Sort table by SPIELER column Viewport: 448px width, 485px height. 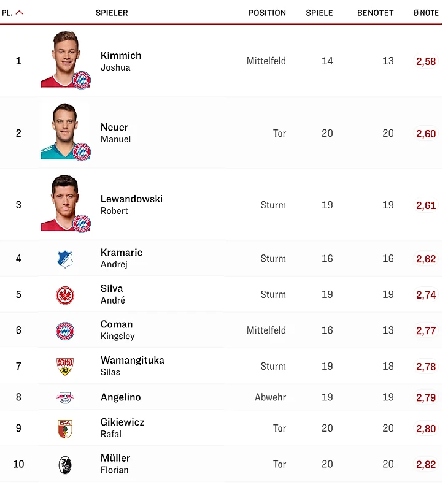112,13
